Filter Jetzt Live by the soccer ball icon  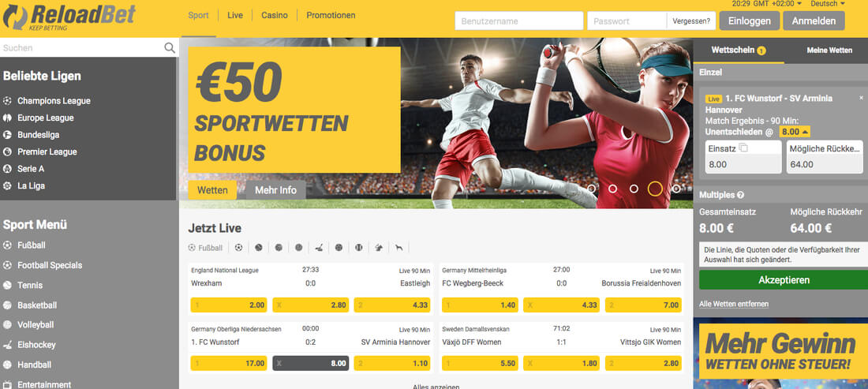point(238,248)
